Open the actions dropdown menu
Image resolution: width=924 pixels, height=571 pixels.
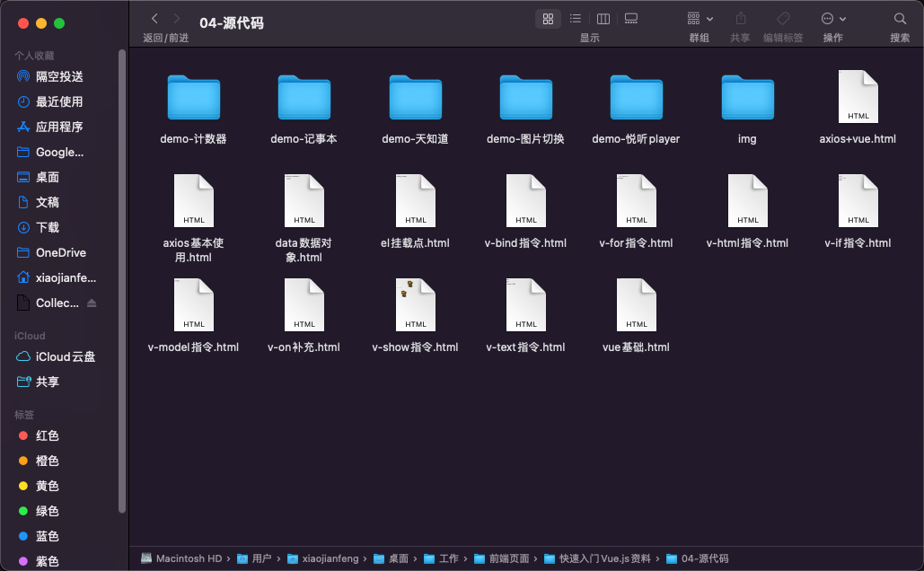coord(833,19)
